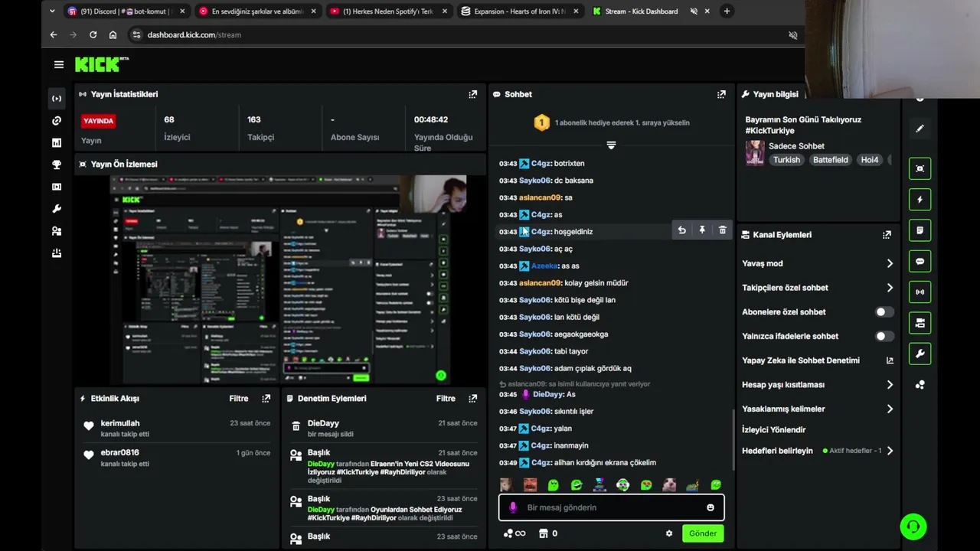980x551 pixels.
Task: Open the wrench settings icon in left sidebar
Action: [x=57, y=209]
